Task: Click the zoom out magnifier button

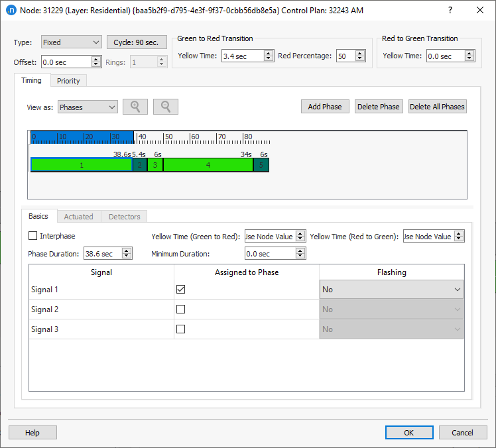Action: (x=166, y=107)
